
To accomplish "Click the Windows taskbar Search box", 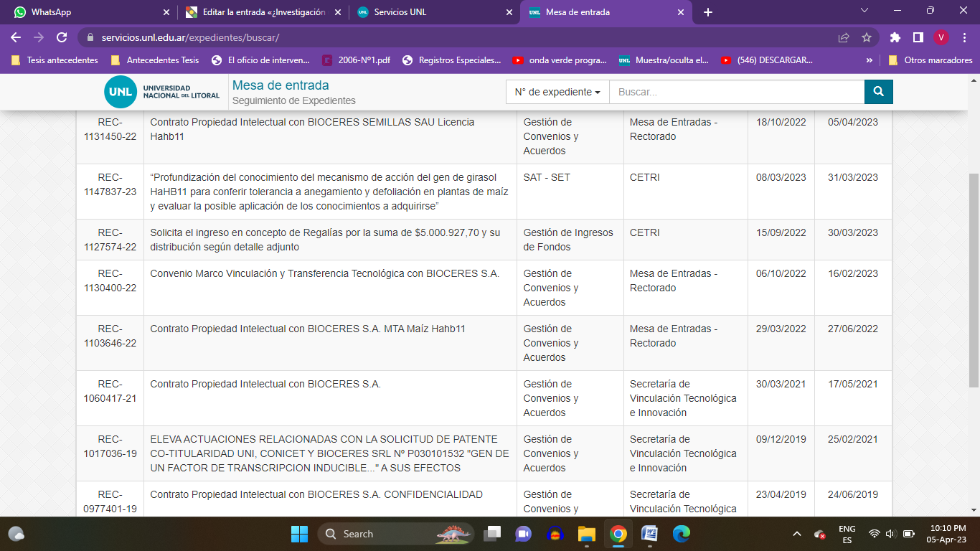I will pos(395,534).
